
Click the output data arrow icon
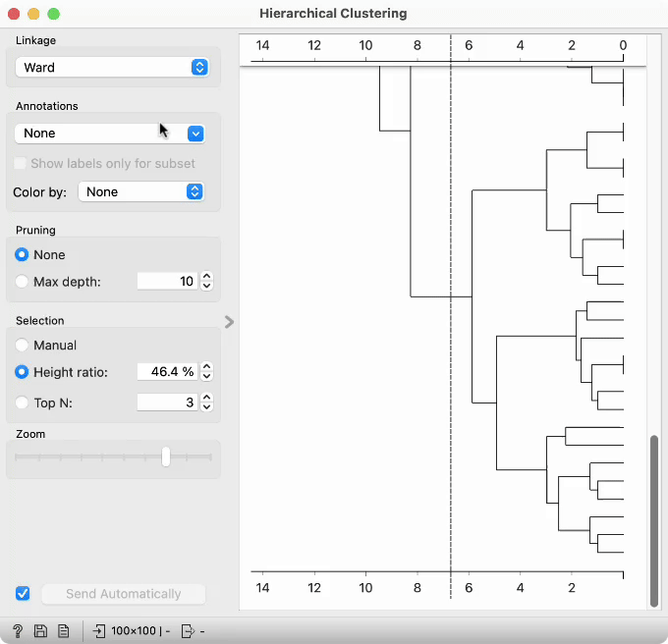(x=188, y=631)
